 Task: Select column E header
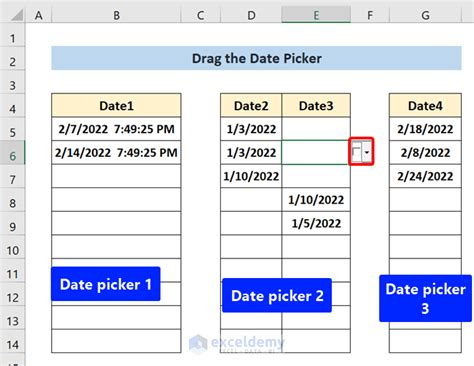316,15
